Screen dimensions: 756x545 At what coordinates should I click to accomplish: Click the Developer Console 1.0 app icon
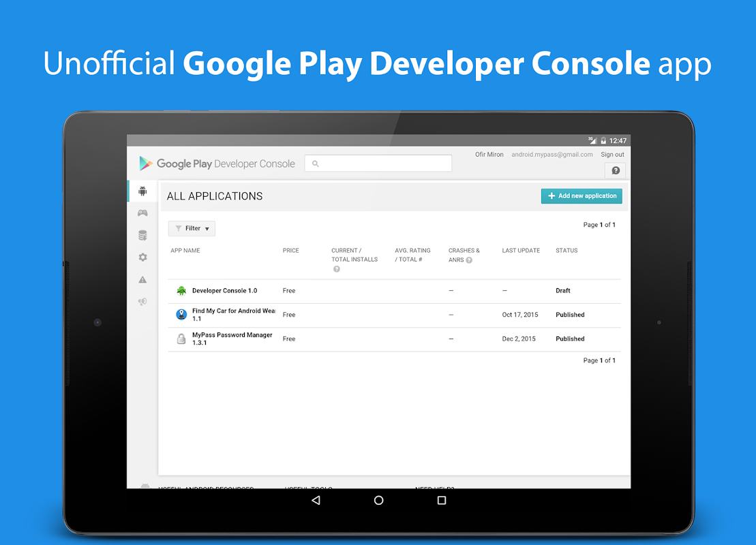[181, 291]
